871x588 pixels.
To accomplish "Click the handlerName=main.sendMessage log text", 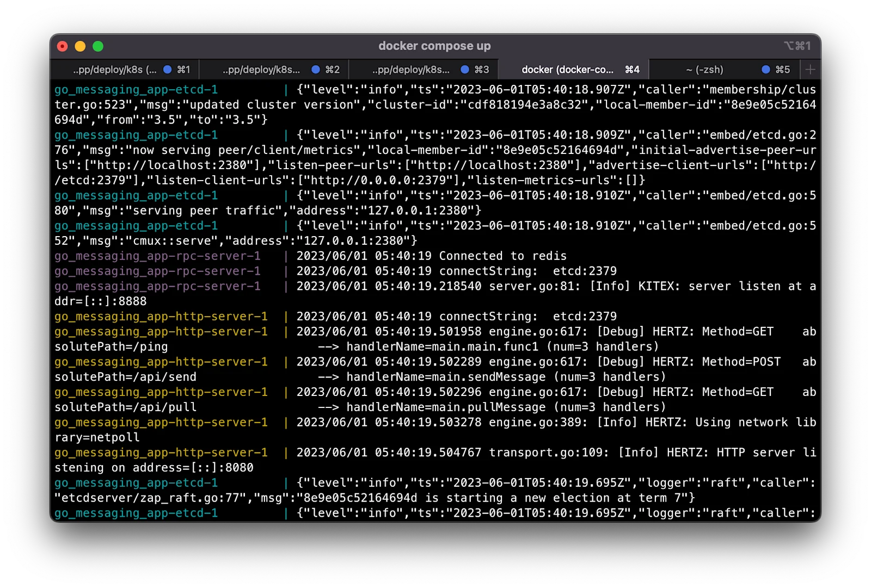I will coord(446,377).
